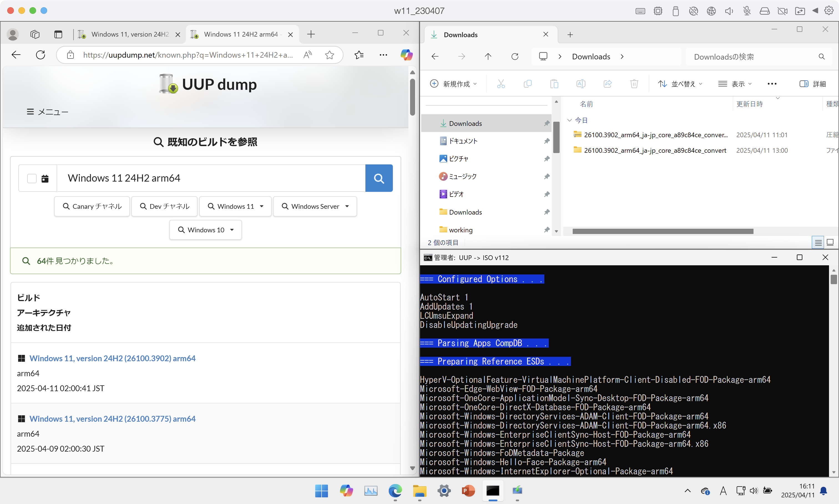Focus the build search input field
The width and height of the screenshot is (839, 504).
tap(211, 178)
